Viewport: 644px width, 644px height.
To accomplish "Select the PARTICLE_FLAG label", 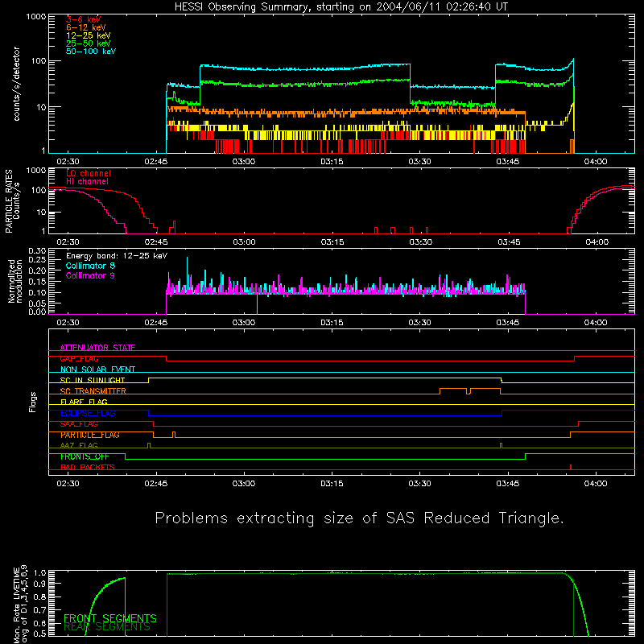I will coord(90,435).
